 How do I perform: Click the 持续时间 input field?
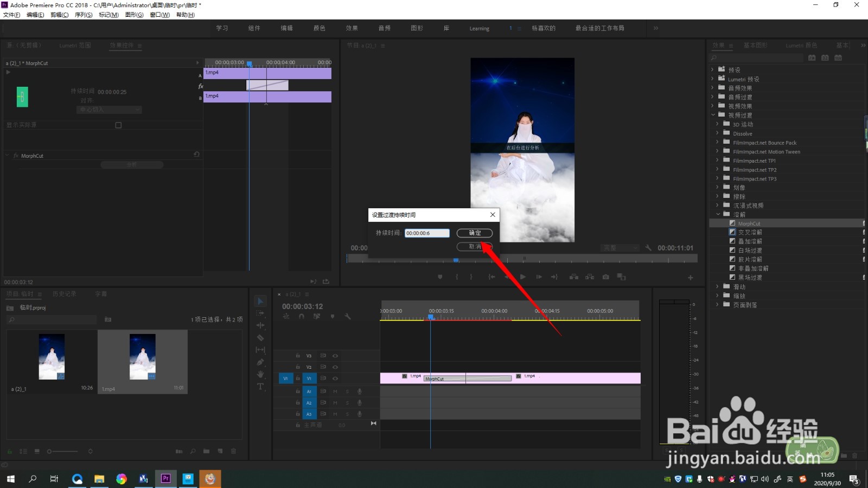click(x=427, y=233)
